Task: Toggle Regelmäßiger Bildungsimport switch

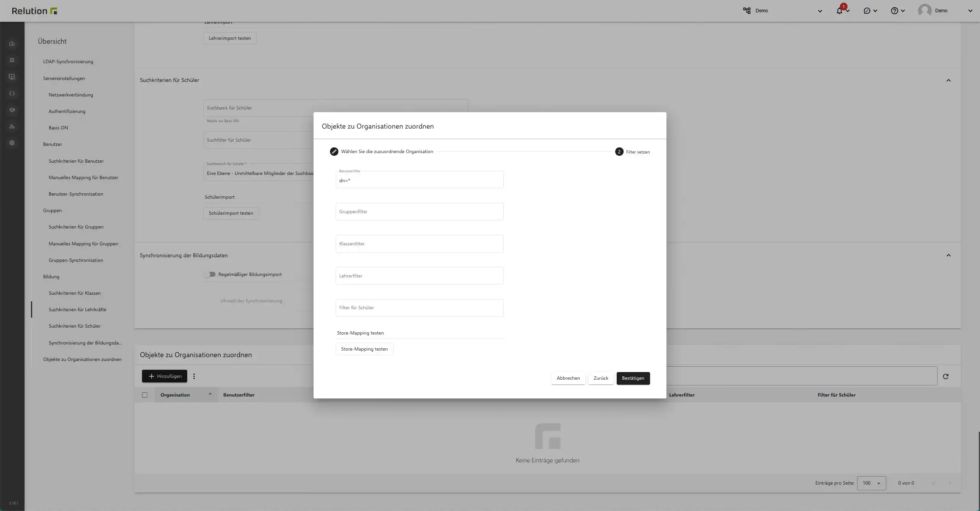Action: tap(210, 274)
